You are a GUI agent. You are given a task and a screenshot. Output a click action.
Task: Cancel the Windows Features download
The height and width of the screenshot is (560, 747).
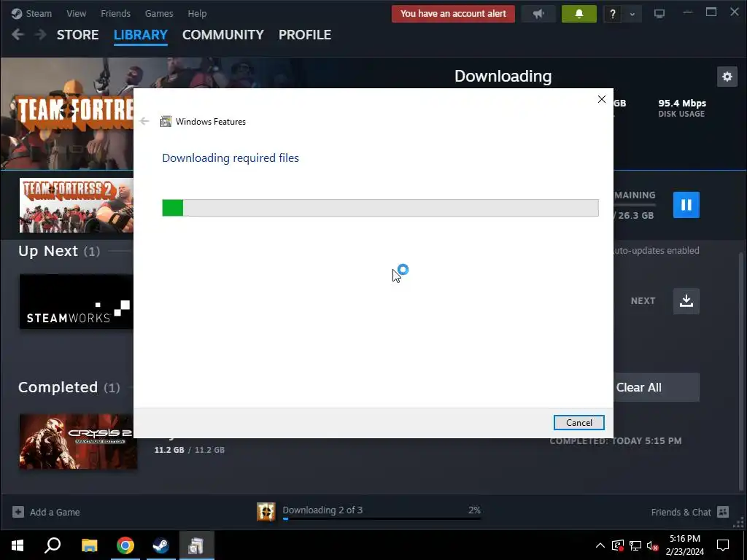(578, 422)
